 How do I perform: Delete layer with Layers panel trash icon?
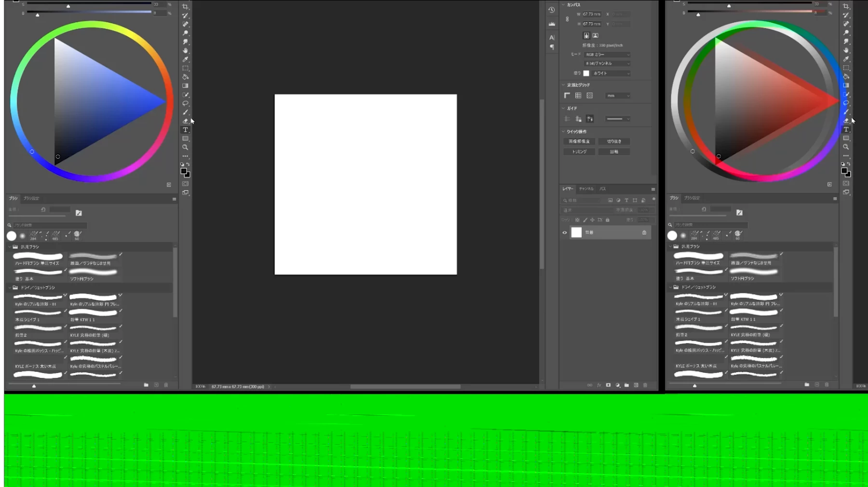[x=645, y=385]
